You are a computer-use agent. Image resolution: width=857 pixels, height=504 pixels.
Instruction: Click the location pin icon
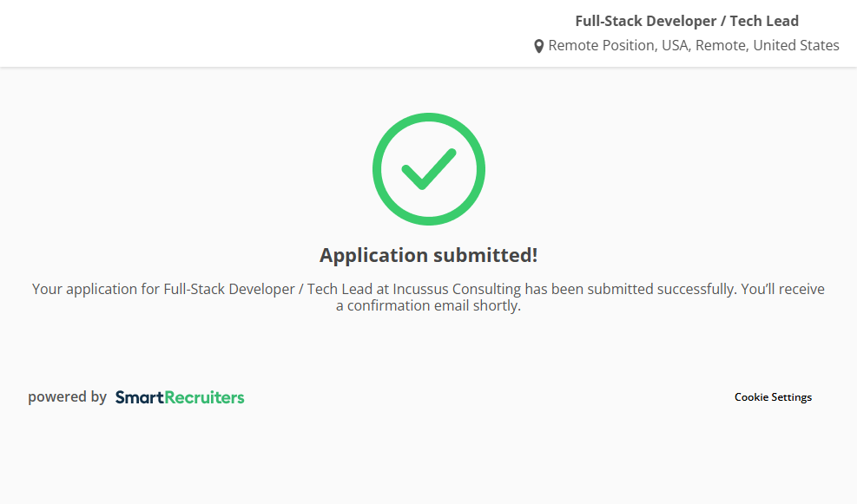539,46
